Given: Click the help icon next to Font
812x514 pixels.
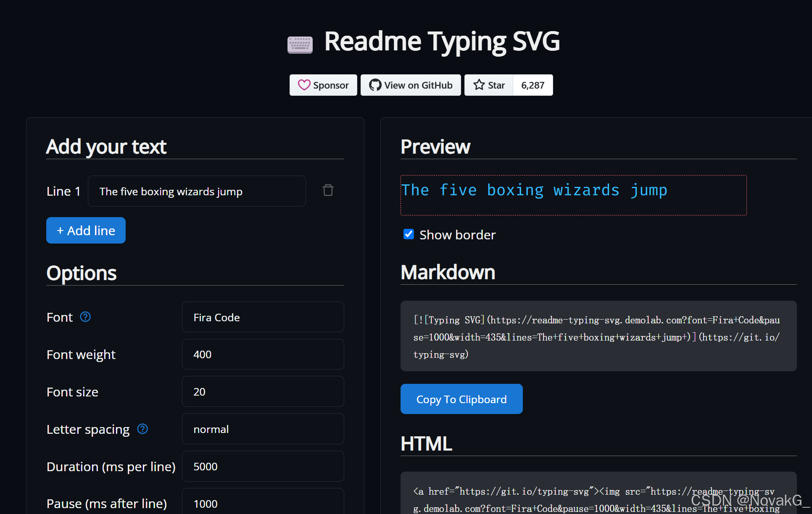Looking at the screenshot, I should [85, 317].
